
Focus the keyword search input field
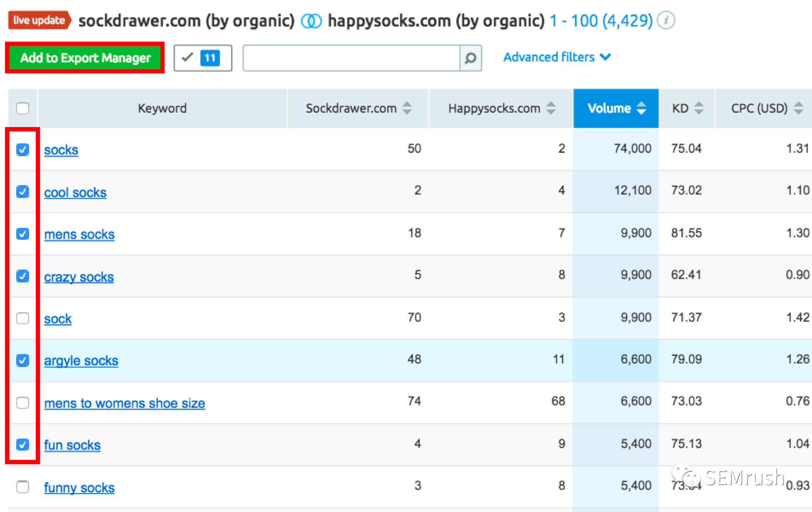coord(351,58)
